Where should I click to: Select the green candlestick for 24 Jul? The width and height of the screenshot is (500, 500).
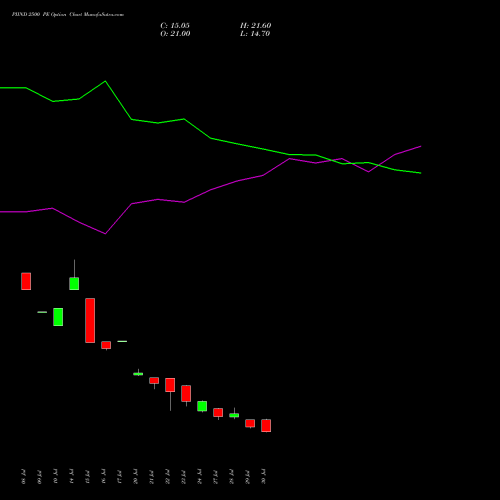click(x=202, y=406)
